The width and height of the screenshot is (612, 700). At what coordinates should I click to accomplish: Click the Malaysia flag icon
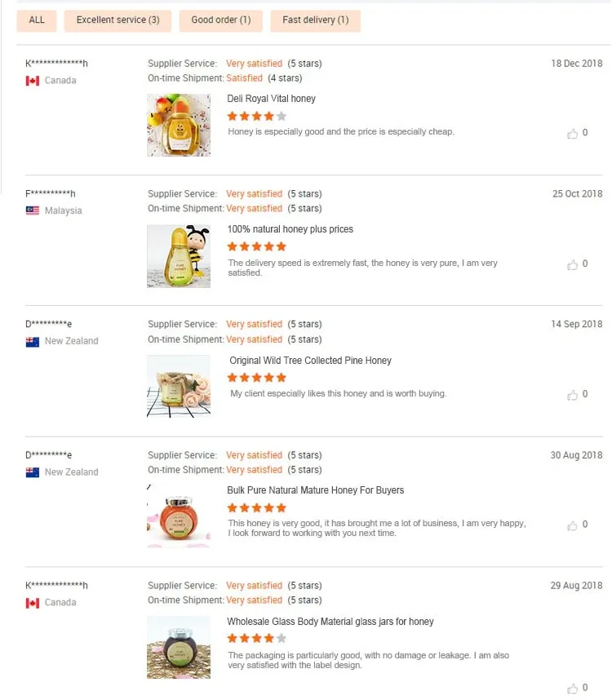pyautogui.click(x=33, y=210)
